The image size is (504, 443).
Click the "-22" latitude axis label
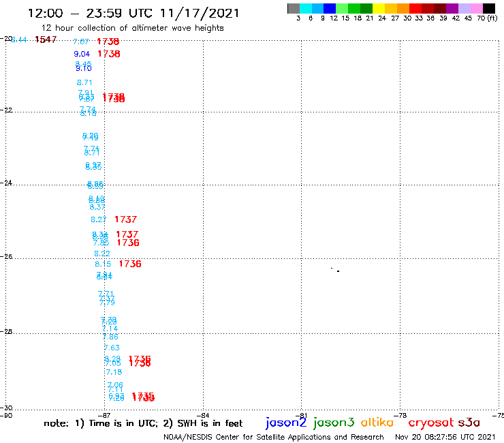(6, 110)
